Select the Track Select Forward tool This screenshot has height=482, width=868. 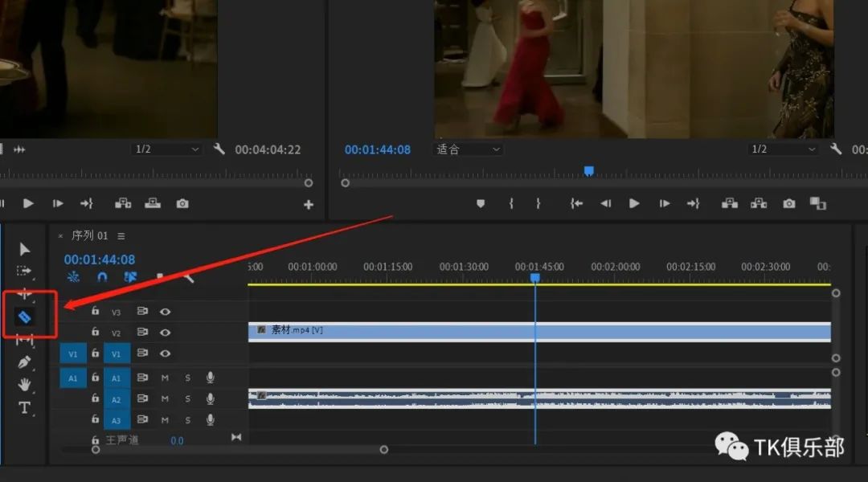pyautogui.click(x=25, y=271)
